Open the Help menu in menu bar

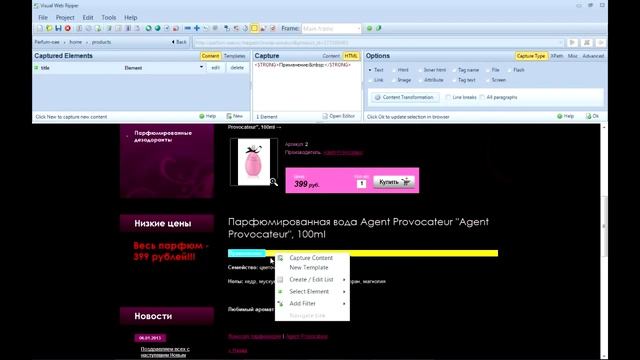click(131, 18)
